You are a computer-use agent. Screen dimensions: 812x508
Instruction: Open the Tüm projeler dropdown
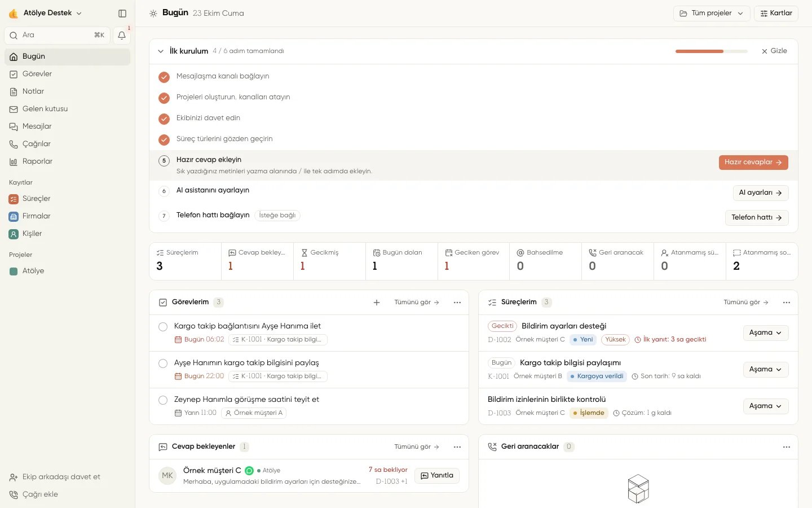[712, 13]
